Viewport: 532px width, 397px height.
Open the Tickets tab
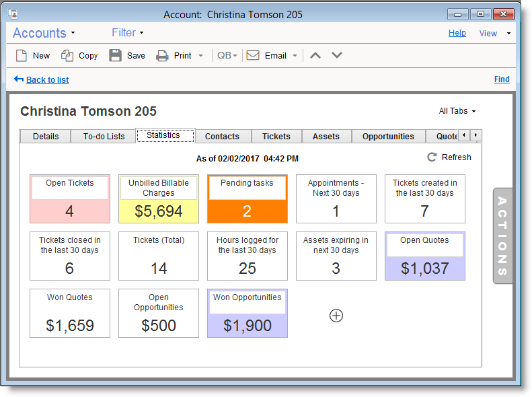pyautogui.click(x=276, y=137)
